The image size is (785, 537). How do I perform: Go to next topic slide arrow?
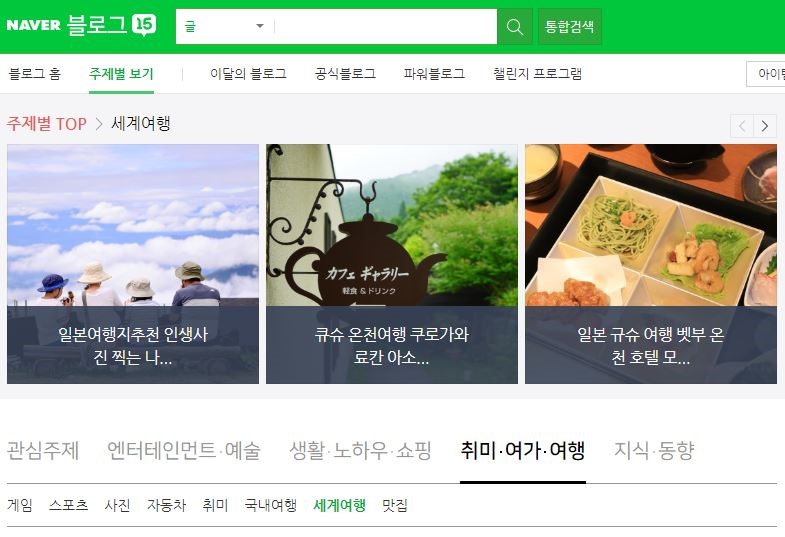(765, 126)
